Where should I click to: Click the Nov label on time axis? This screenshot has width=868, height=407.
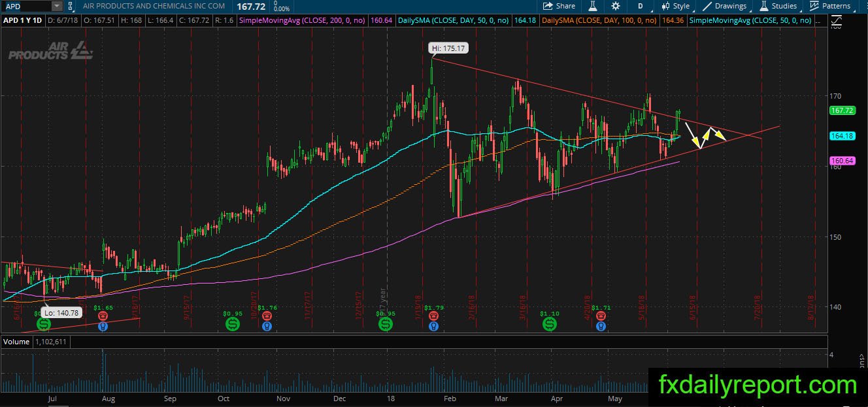[284, 397]
